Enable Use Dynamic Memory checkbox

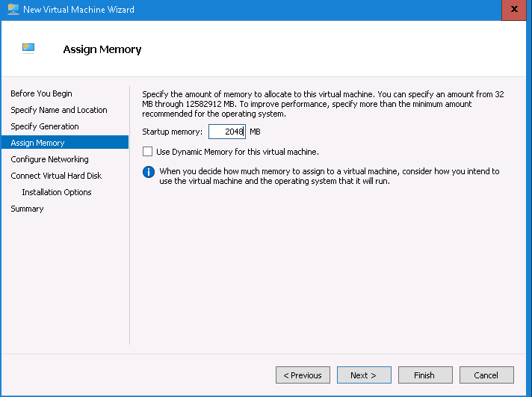(x=147, y=152)
